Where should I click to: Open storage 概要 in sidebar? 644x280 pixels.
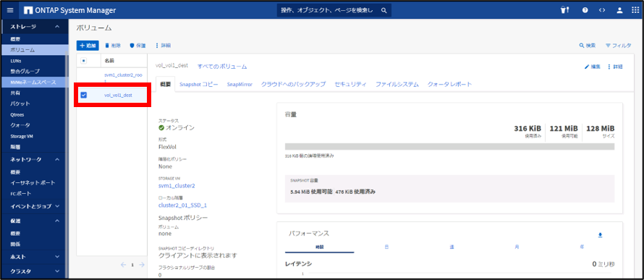coord(15,39)
